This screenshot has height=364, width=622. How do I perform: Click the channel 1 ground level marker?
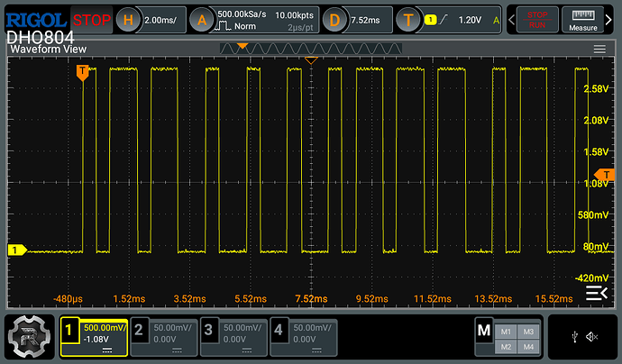coord(17,250)
